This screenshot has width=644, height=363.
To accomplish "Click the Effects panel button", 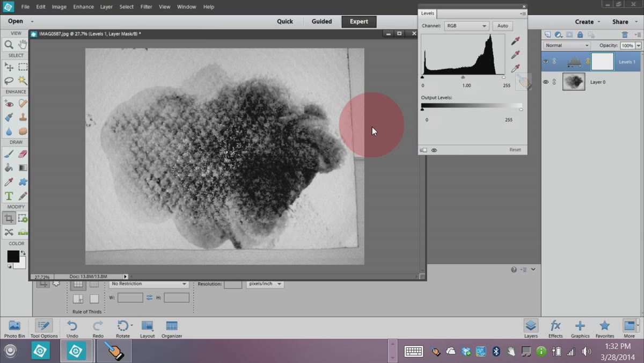I will 555,328.
